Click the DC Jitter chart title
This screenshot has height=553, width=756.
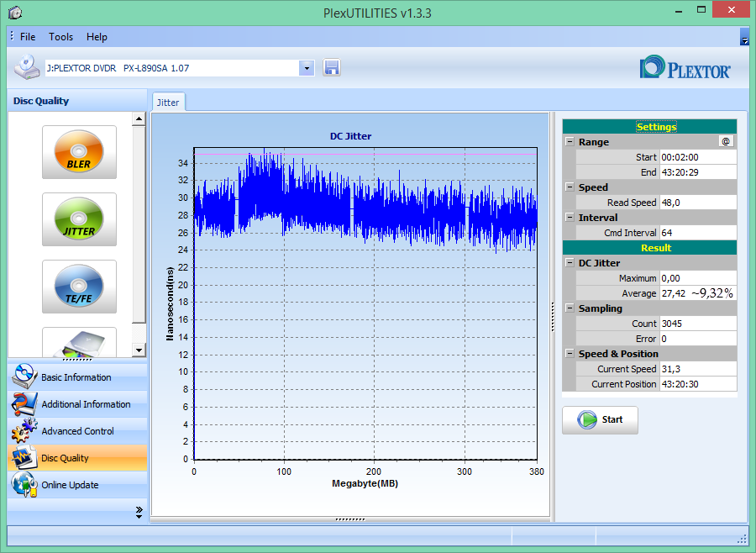(x=350, y=136)
